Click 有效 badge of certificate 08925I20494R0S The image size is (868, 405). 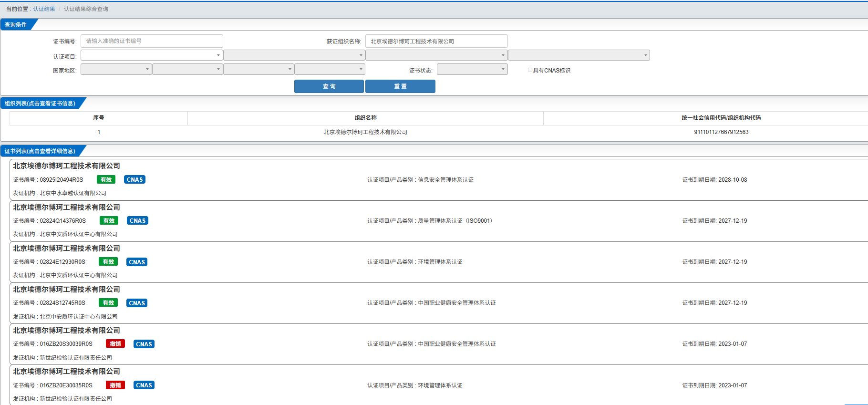(106, 180)
